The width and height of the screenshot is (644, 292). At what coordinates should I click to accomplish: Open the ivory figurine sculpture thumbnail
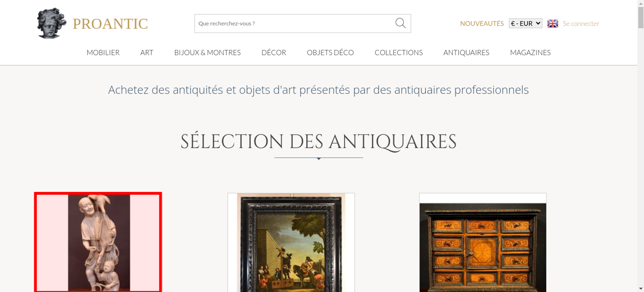(98, 242)
